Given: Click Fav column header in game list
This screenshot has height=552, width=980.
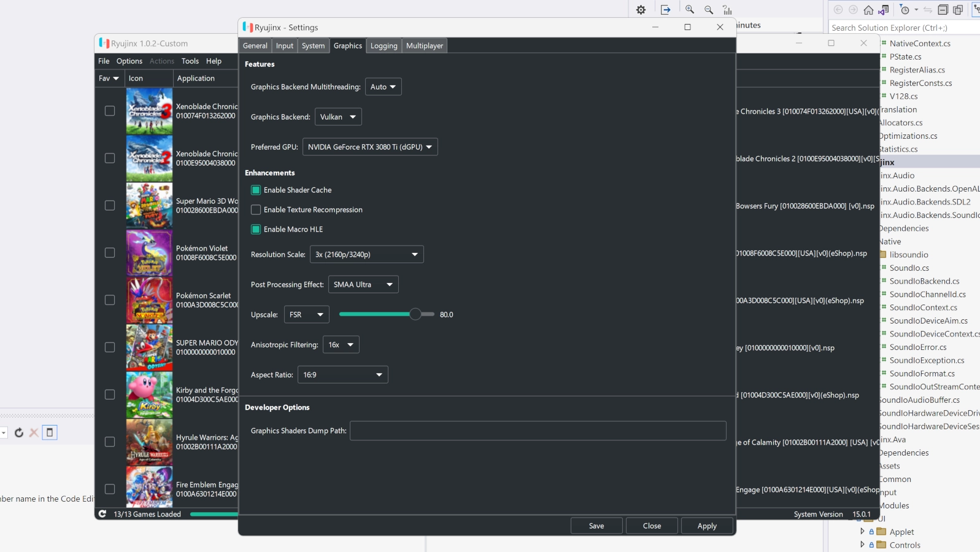Looking at the screenshot, I should 109,78.
